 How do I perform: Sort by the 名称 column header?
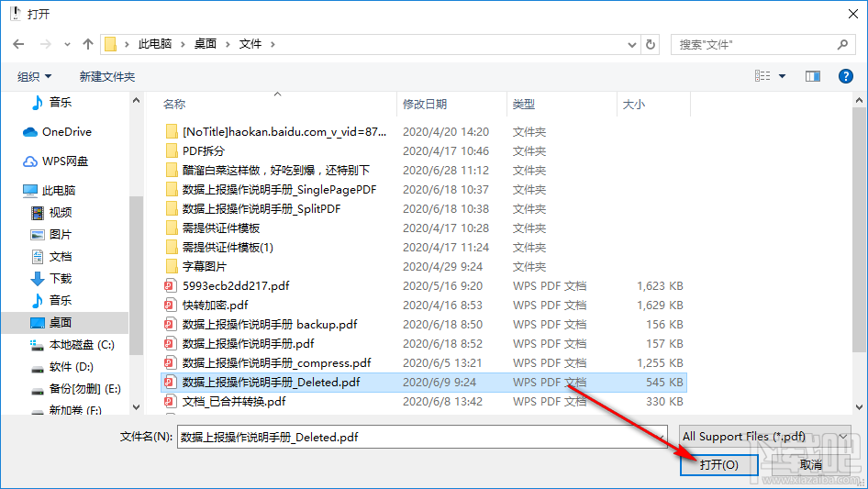click(x=174, y=104)
